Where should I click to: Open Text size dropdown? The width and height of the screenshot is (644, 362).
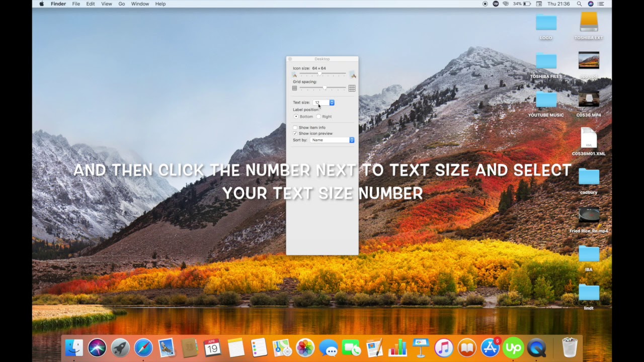(324, 103)
